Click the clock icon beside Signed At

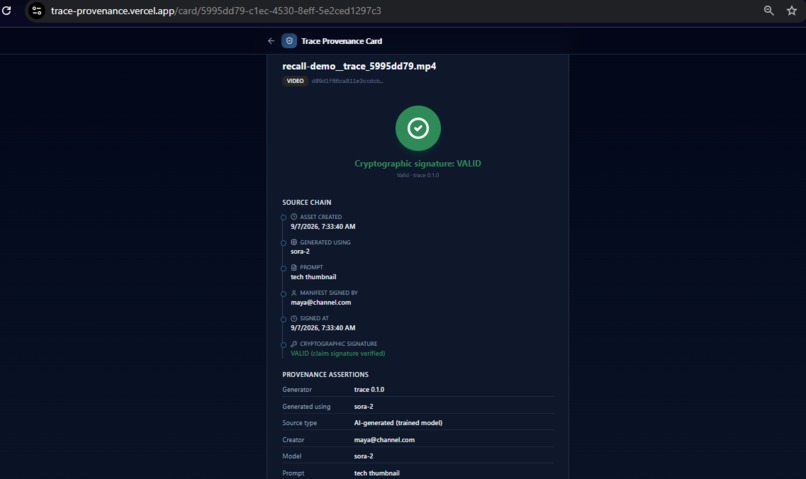pyautogui.click(x=294, y=318)
